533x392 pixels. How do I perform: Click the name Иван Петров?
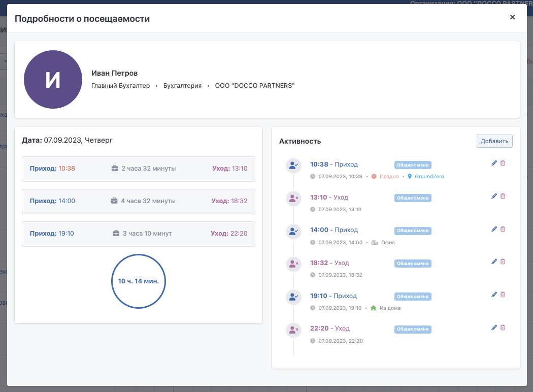pyautogui.click(x=115, y=73)
